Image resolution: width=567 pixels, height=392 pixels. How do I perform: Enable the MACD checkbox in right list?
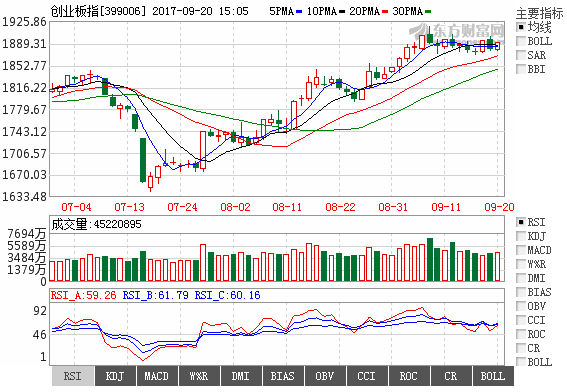(521, 250)
